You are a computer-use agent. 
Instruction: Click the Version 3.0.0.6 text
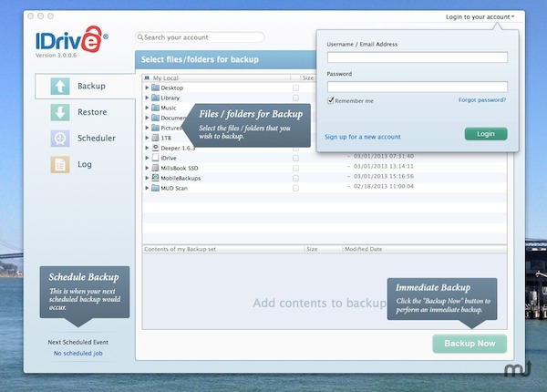(x=56, y=55)
